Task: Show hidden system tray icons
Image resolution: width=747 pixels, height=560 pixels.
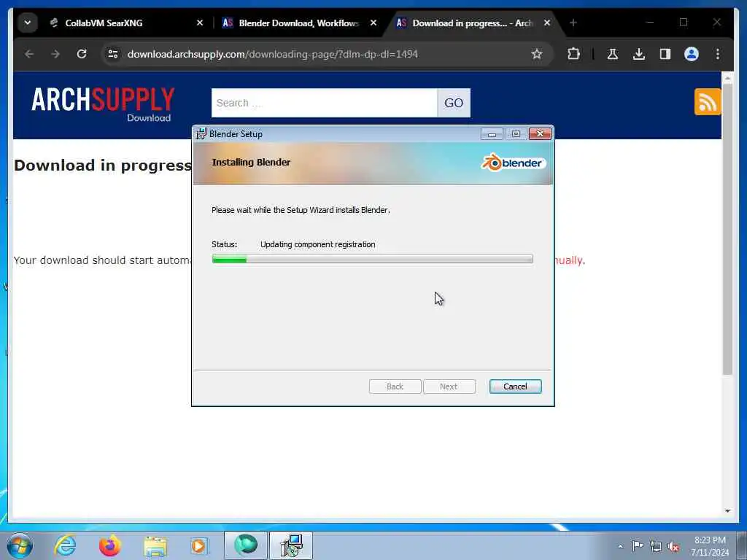Action: [x=620, y=546]
